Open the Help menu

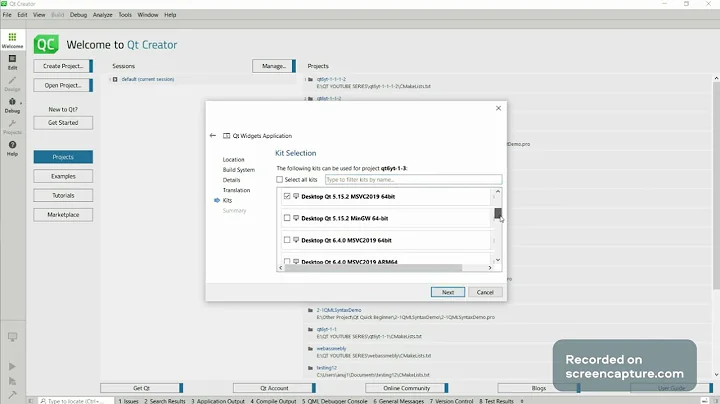pos(170,15)
